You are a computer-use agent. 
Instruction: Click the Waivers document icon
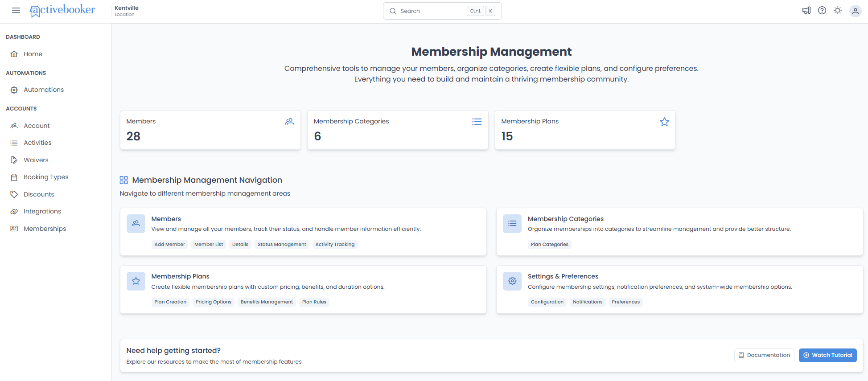(x=14, y=160)
